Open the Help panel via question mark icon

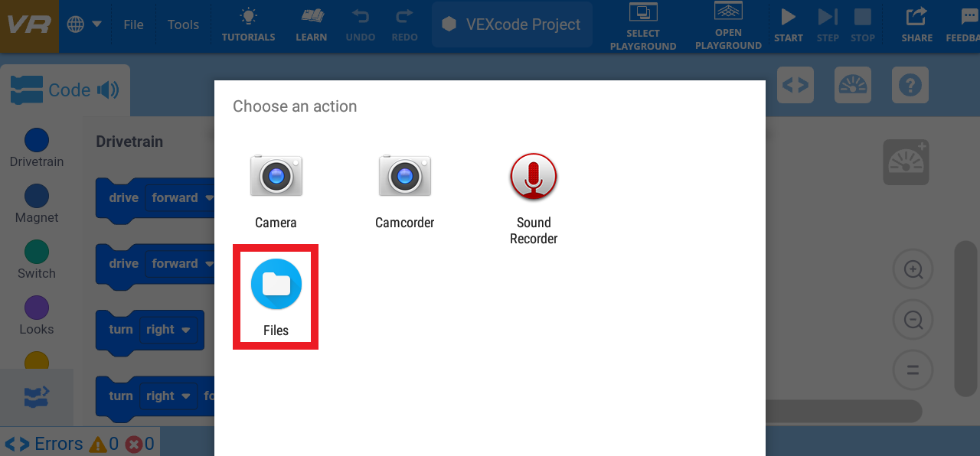pos(910,85)
